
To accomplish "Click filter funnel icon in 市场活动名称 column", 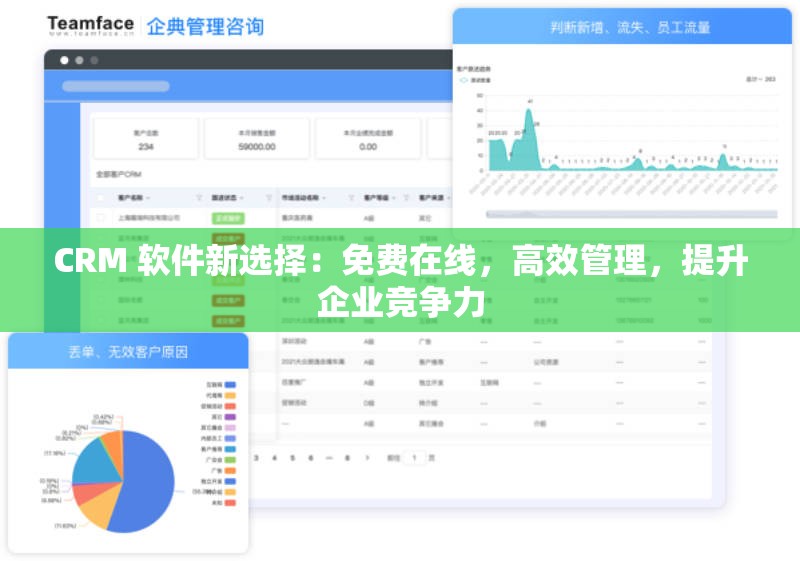I will [x=351, y=198].
